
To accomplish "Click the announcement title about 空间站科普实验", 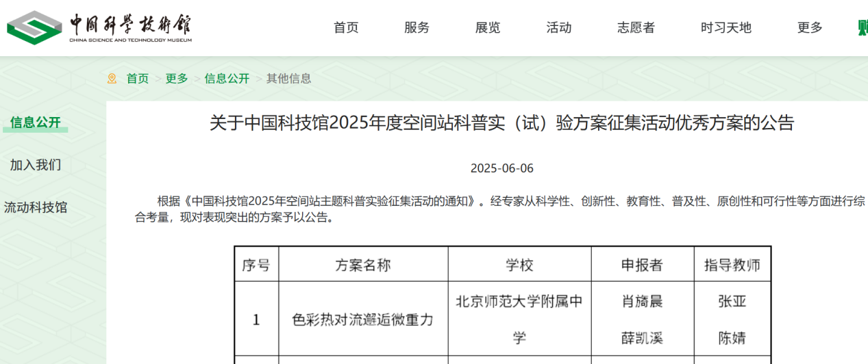I will [x=501, y=123].
